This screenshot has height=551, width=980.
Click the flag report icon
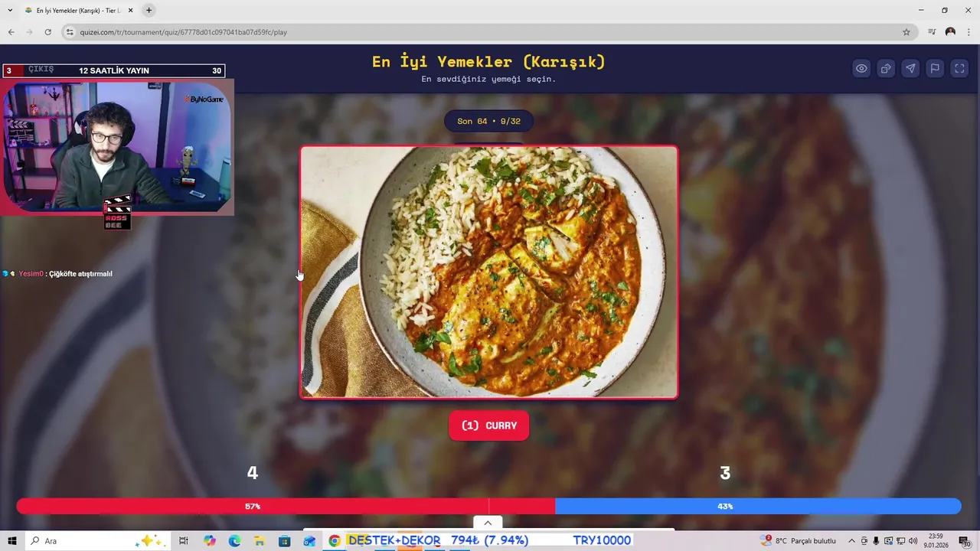point(935,68)
